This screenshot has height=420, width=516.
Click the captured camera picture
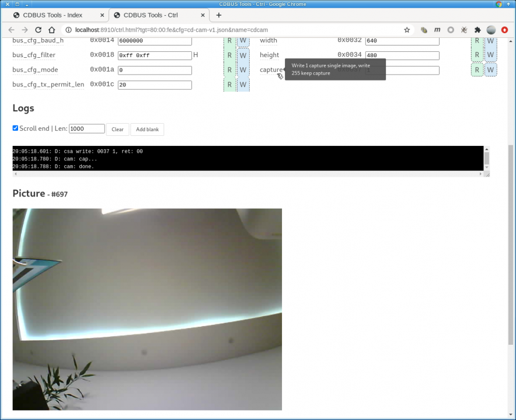[147, 309]
